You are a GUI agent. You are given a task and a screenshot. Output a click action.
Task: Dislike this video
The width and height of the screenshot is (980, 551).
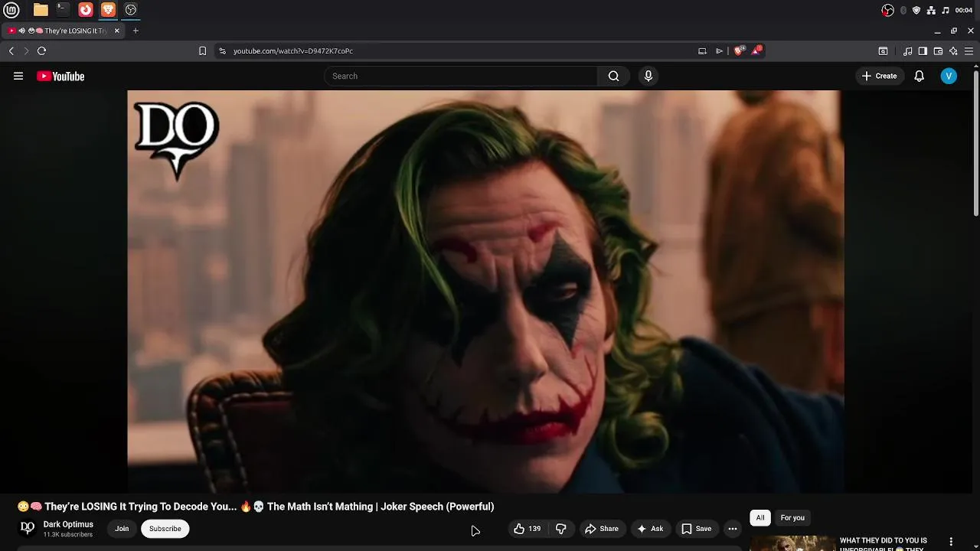coord(561,528)
